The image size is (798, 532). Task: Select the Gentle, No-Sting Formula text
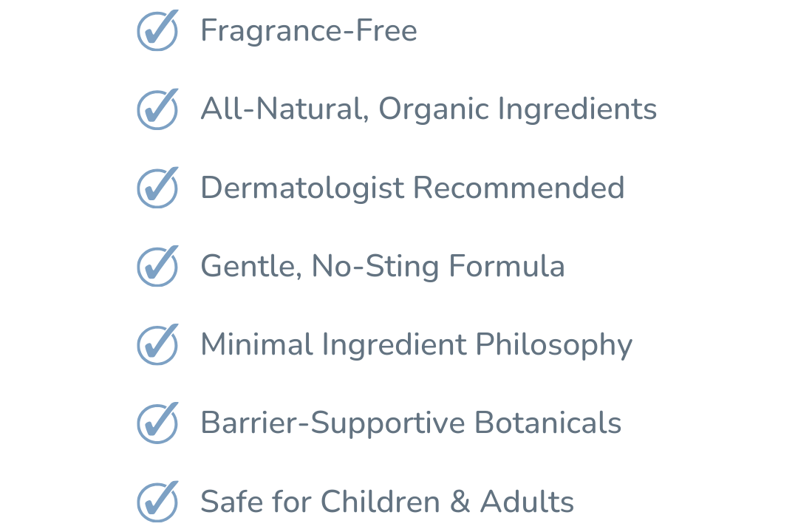(x=383, y=266)
